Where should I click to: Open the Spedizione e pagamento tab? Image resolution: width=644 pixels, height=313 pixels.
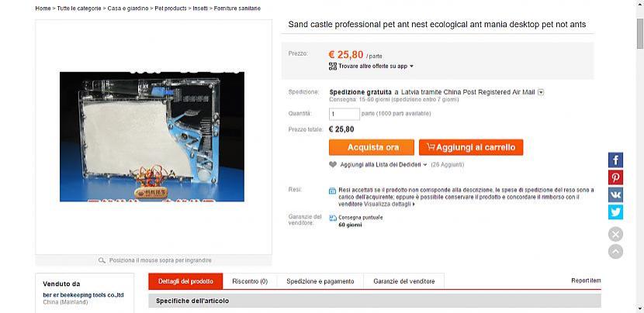(x=320, y=281)
